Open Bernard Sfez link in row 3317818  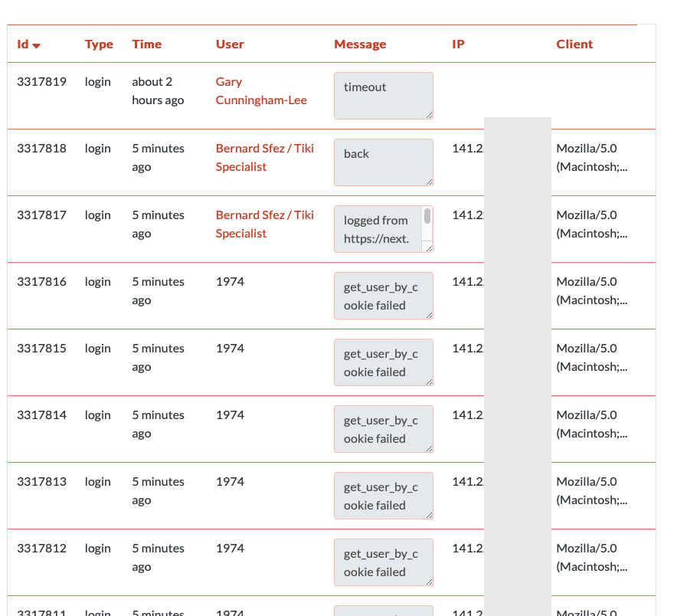click(x=265, y=157)
